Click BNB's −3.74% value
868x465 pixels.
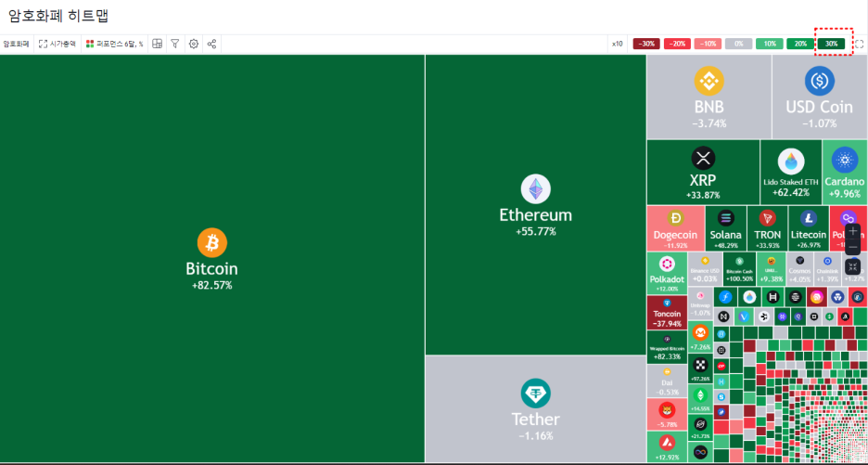pos(709,123)
